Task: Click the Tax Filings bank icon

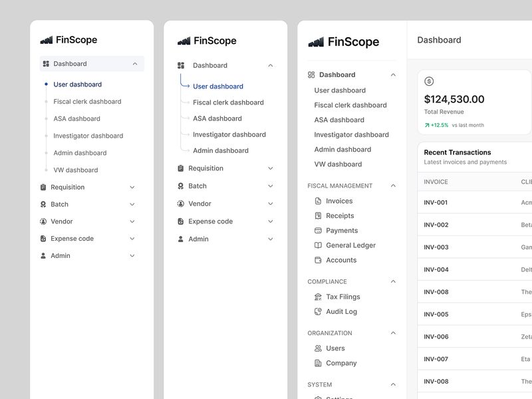Action: [318, 297]
